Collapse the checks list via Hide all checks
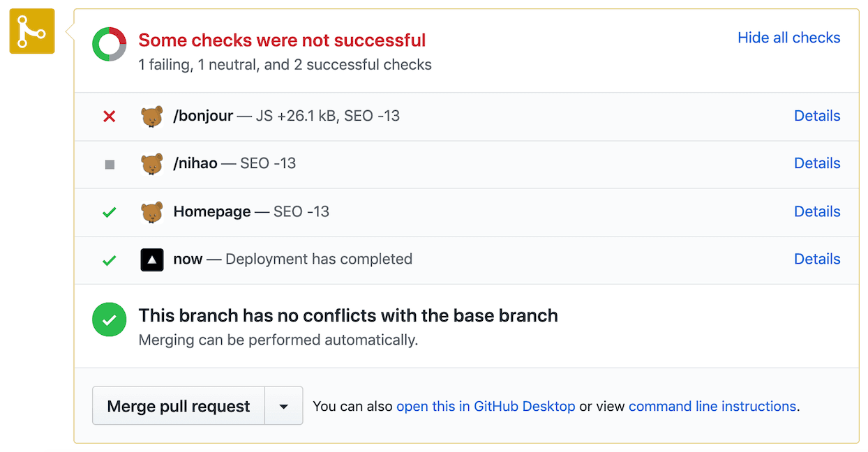The width and height of the screenshot is (868, 452). (x=788, y=38)
